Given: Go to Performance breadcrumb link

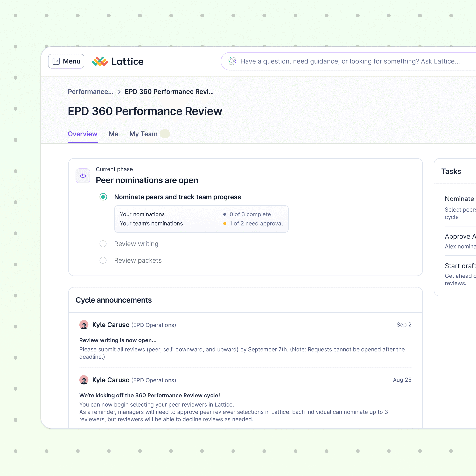Looking at the screenshot, I should (90, 92).
